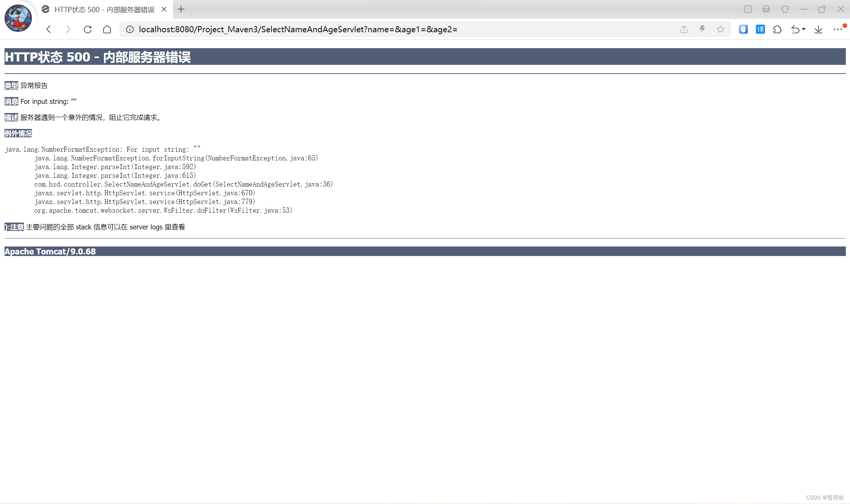850x504 pixels.
Task: Open site info icon in address bar
Action: click(x=130, y=29)
